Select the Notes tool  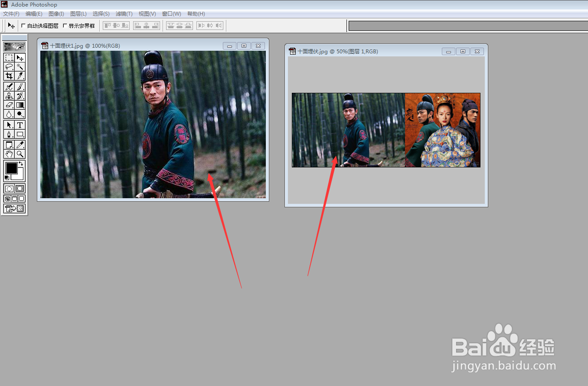[x=9, y=145]
